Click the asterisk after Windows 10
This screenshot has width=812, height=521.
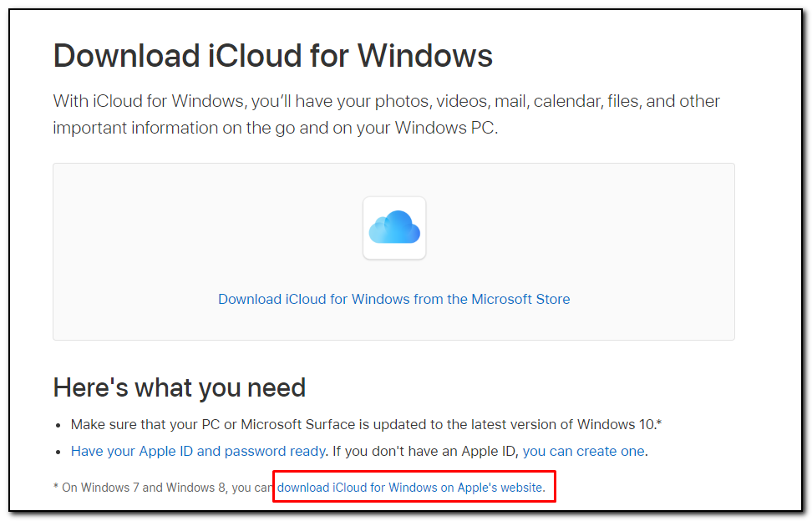(658, 422)
